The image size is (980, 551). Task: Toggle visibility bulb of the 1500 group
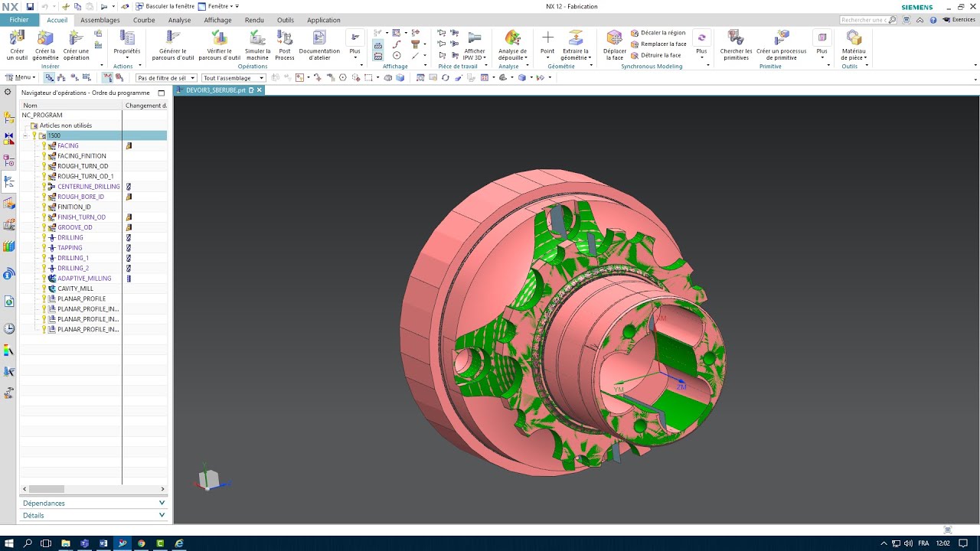click(34, 135)
